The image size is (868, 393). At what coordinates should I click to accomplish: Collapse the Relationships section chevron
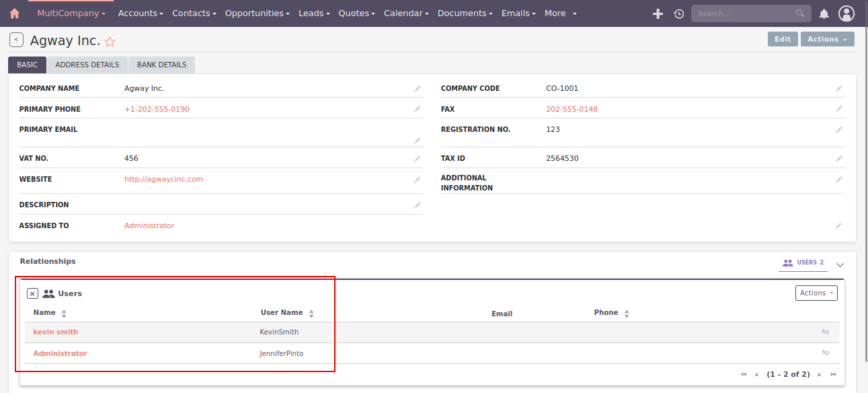[x=840, y=265]
